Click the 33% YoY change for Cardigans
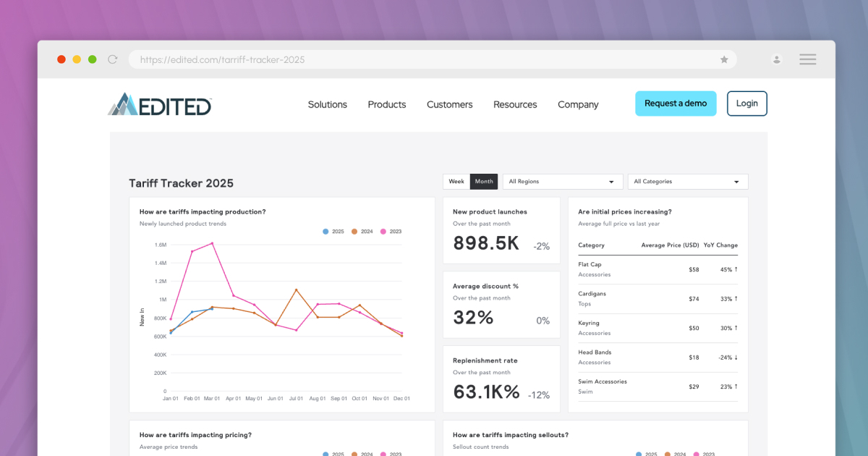The height and width of the screenshot is (456, 868). click(729, 299)
